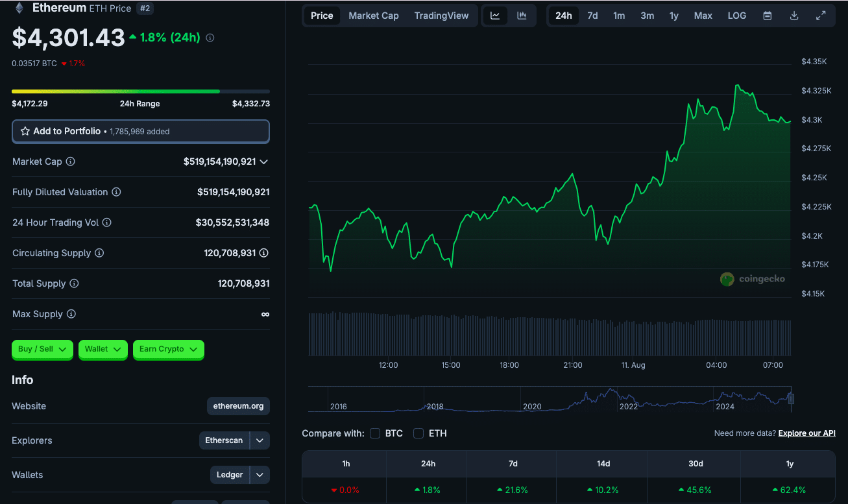The height and width of the screenshot is (504, 848).
Task: Show the Market Cap info tooltip icon
Action: (70, 162)
